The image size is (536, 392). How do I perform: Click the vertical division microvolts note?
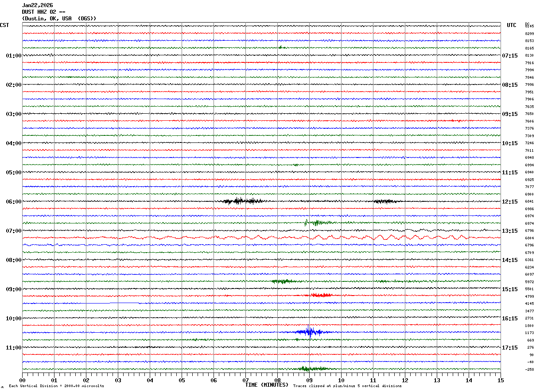56,386
